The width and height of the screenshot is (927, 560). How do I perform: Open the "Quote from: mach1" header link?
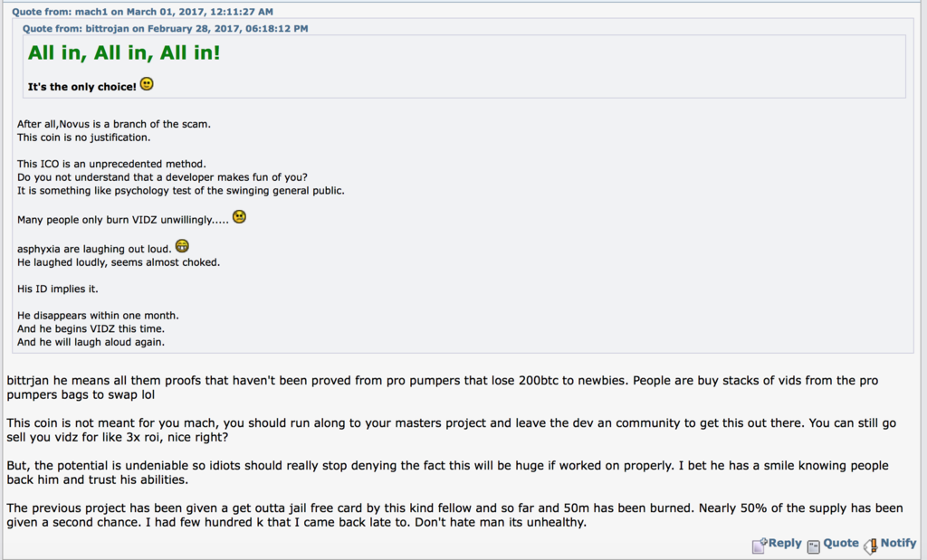click(142, 12)
